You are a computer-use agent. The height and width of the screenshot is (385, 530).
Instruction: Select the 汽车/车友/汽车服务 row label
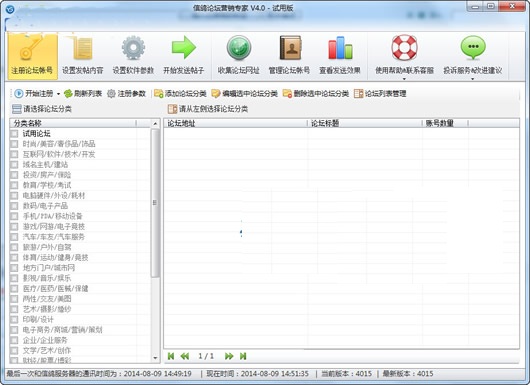click(x=53, y=237)
